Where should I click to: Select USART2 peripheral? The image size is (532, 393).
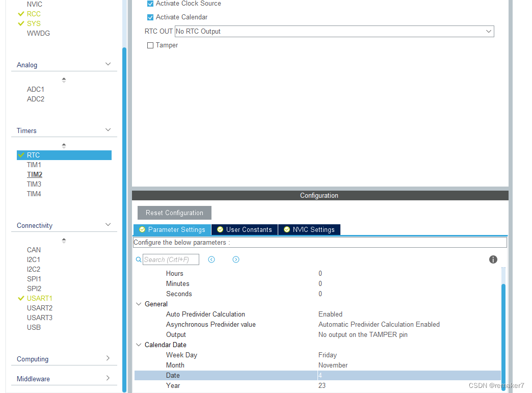[40, 308]
